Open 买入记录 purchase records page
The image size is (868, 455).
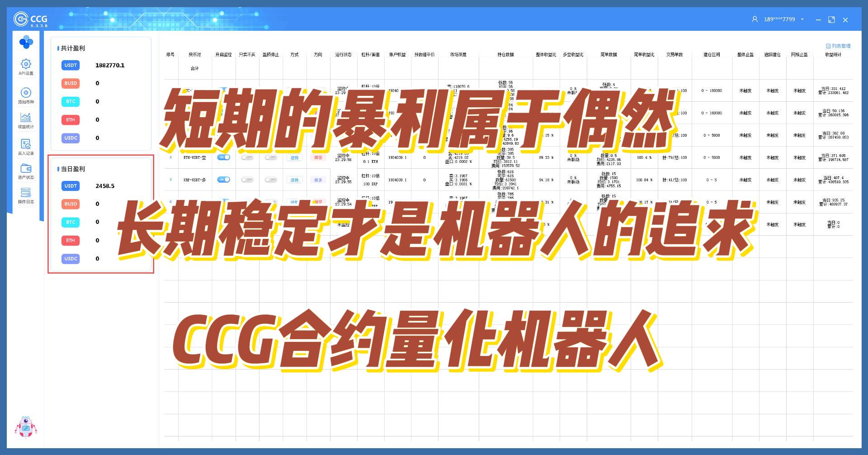click(x=26, y=147)
